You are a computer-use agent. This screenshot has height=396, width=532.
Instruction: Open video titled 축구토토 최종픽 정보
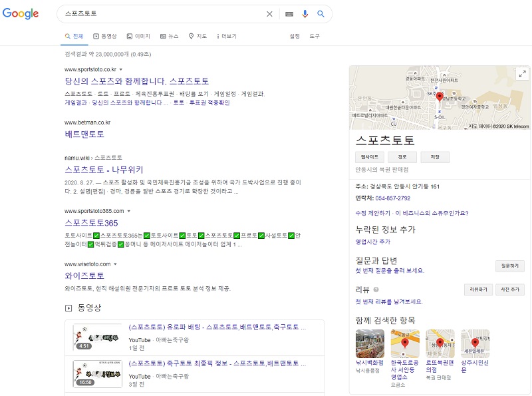coord(217,363)
